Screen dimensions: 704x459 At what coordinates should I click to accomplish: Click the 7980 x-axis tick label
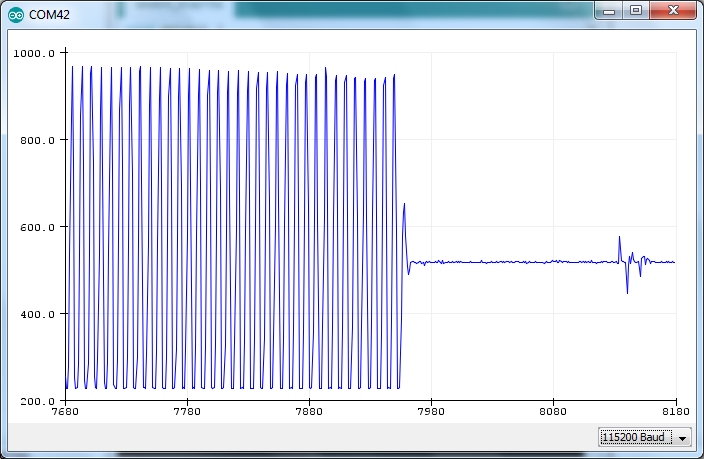[x=431, y=411]
